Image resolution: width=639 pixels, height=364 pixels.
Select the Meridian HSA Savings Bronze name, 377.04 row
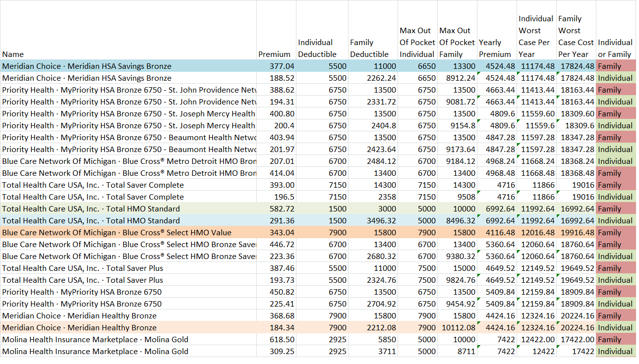[x=128, y=66]
